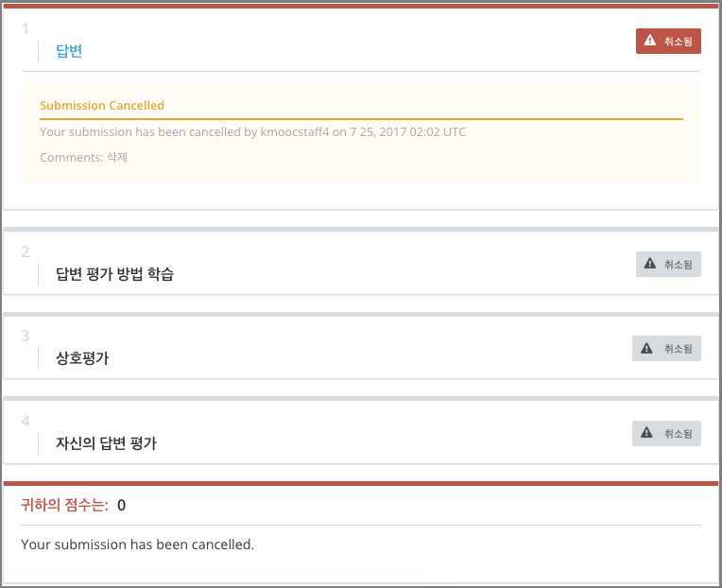
Task: Click warning triangle in 자신의 답변 평가 row
Action: point(646,433)
